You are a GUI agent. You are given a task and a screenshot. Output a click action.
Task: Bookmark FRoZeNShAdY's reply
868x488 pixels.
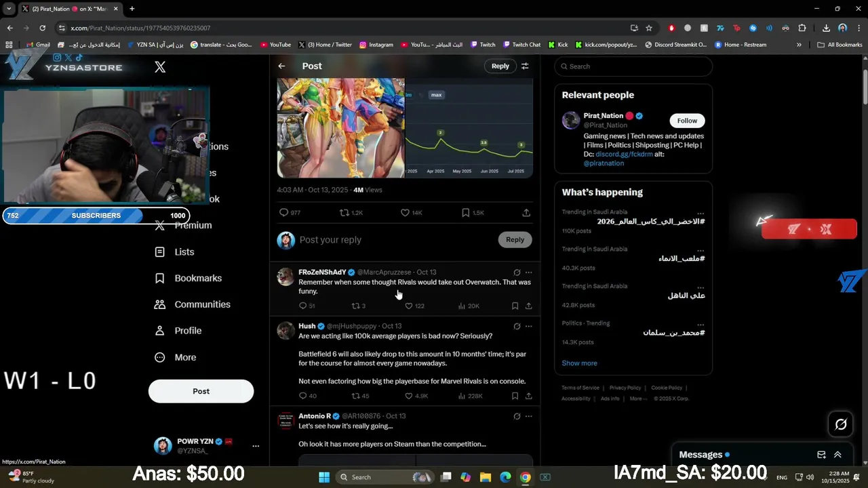pos(515,306)
